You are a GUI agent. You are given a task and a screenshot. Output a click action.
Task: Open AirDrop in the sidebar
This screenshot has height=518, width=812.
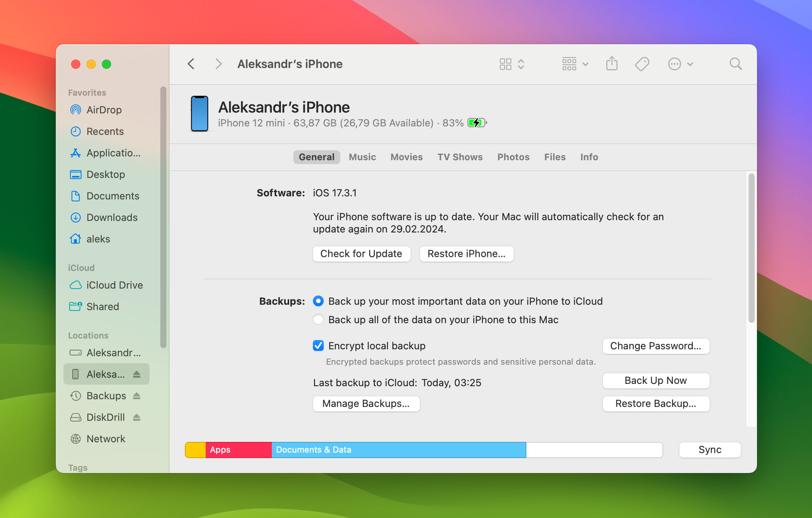[106, 110]
